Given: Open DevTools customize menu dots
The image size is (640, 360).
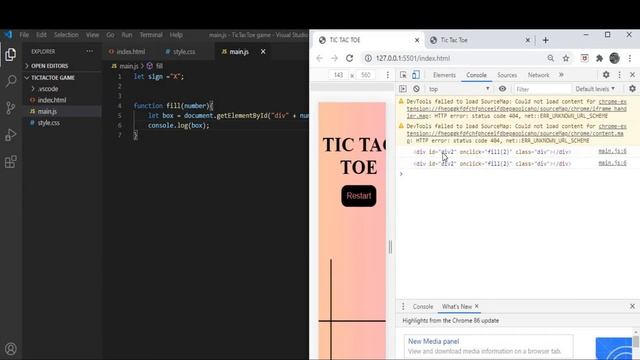Looking at the screenshot, I should coord(620,75).
